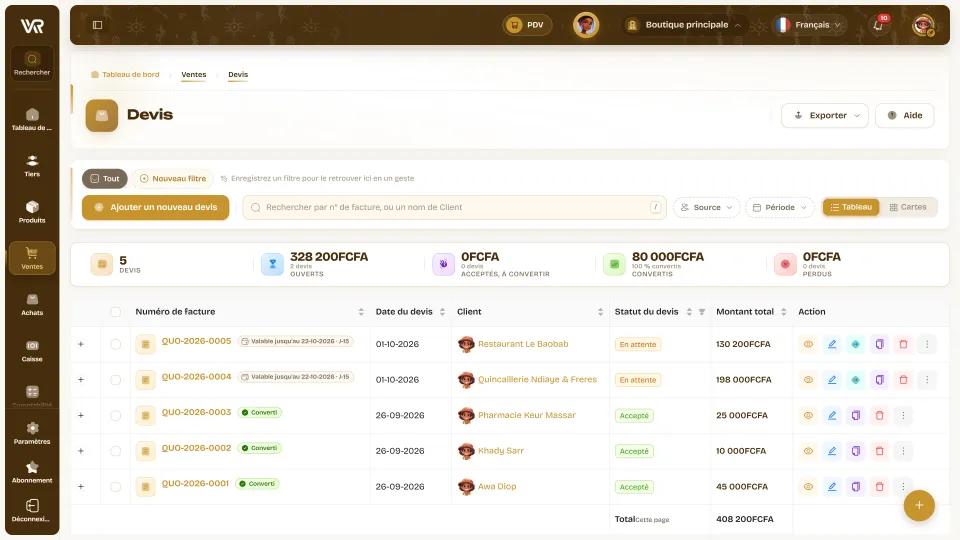Image resolution: width=960 pixels, height=540 pixels.
Task: View quote QUO-2026-0001 with eye icon
Action: pyautogui.click(x=808, y=487)
